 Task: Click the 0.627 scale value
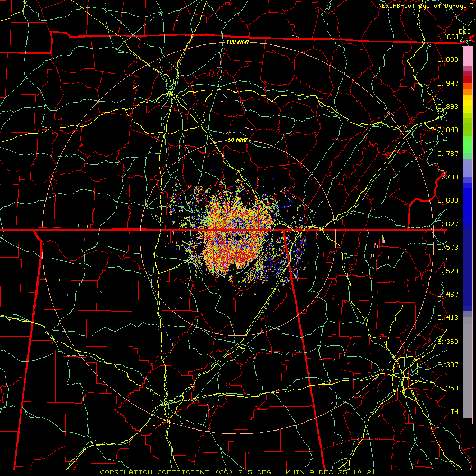click(448, 224)
